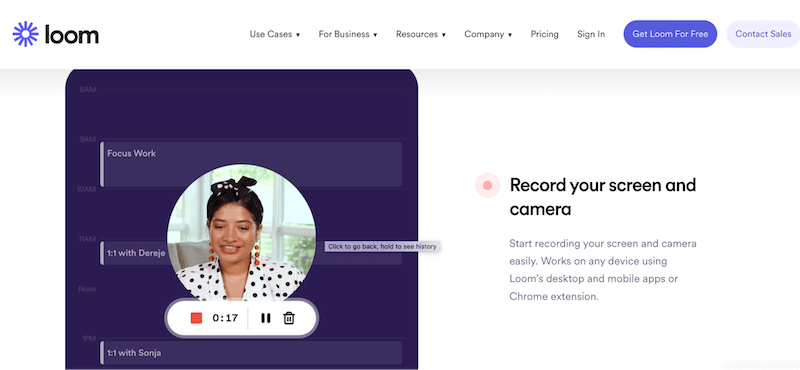This screenshot has width=800, height=370.
Task: Expand the Resources menu
Action: click(421, 34)
